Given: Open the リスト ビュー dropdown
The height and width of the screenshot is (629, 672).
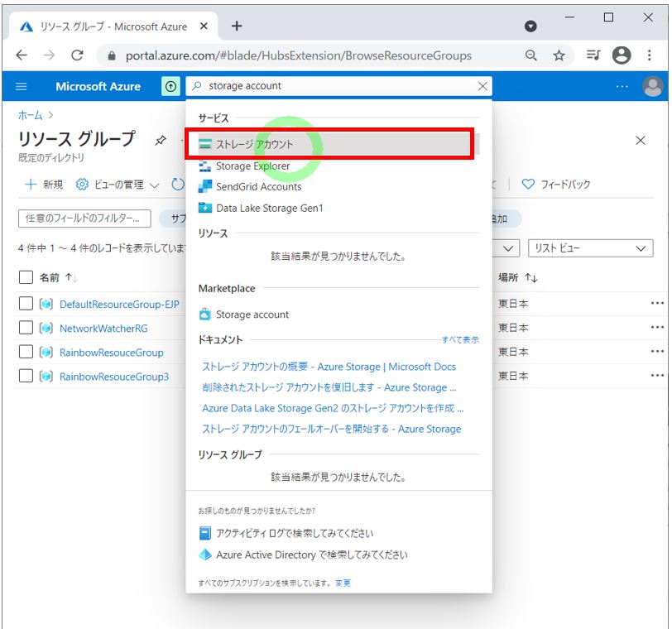Looking at the screenshot, I should (591, 248).
